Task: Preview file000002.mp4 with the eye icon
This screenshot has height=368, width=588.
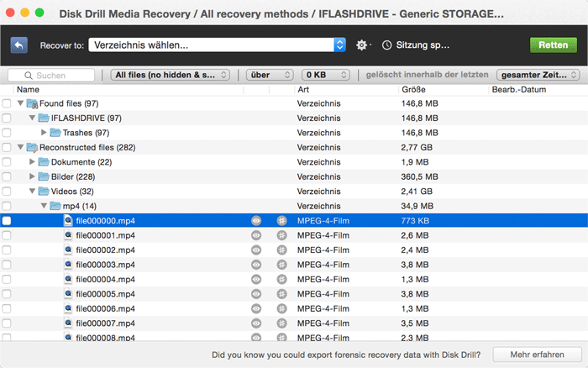Action: (256, 250)
